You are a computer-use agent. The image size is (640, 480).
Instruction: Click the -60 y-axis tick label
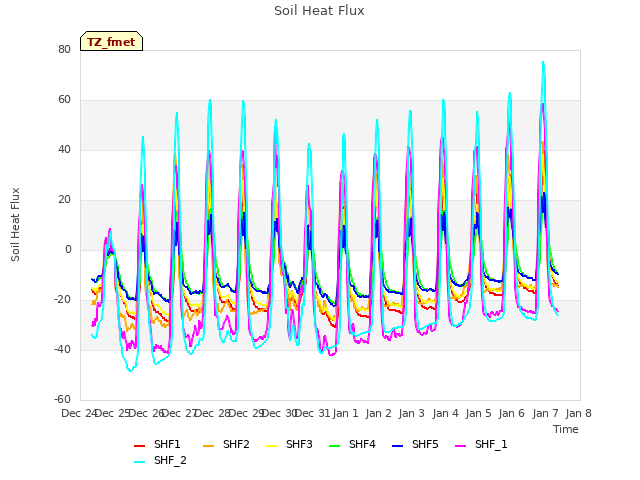(62, 400)
